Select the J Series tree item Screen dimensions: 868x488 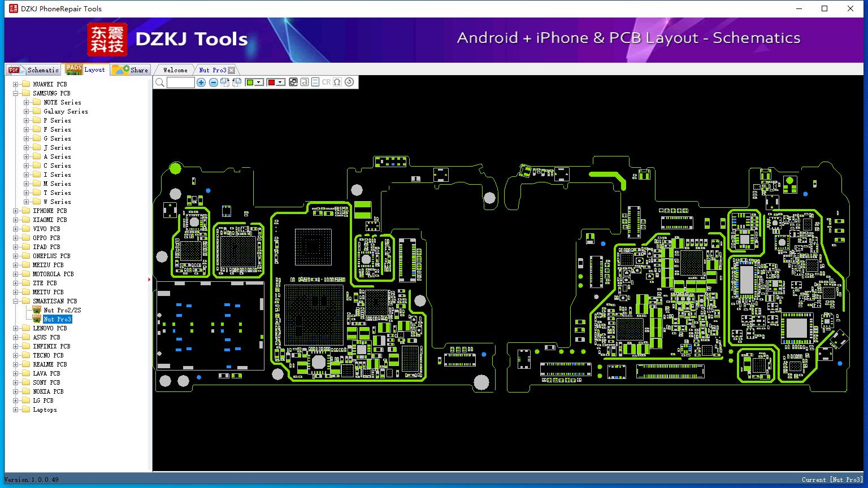(x=57, y=147)
